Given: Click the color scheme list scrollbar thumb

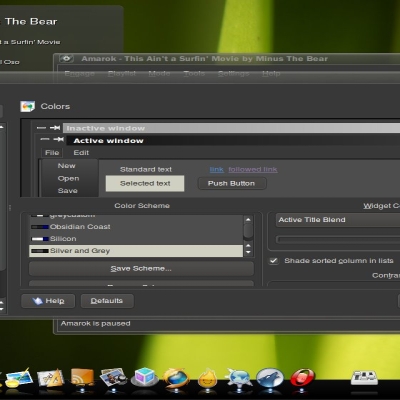Looking at the screenshot, I should 248,231.
